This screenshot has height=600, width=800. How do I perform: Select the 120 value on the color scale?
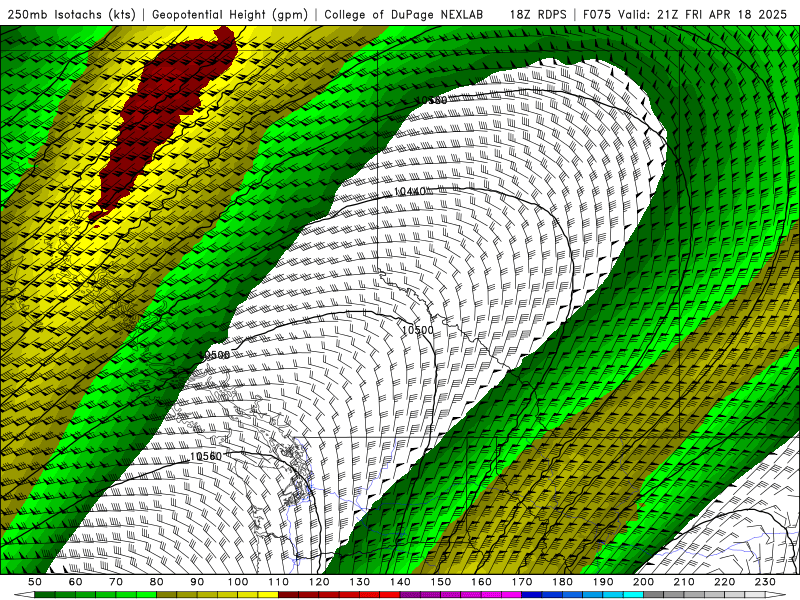[x=319, y=582]
